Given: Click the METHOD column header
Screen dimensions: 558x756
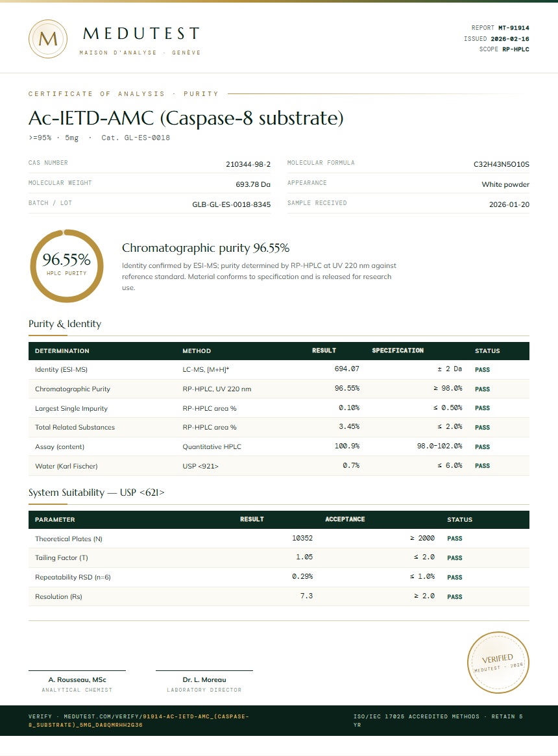Looking at the screenshot, I should 197,351.
